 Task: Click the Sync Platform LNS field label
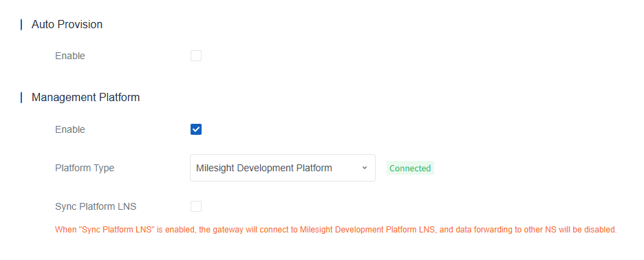click(x=96, y=206)
